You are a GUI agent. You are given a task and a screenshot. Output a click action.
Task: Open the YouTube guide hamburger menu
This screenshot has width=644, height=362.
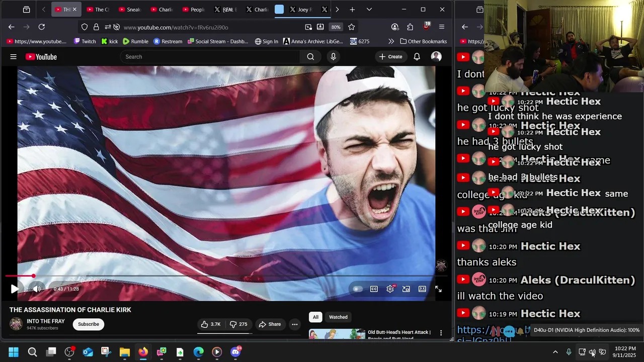(x=14, y=57)
